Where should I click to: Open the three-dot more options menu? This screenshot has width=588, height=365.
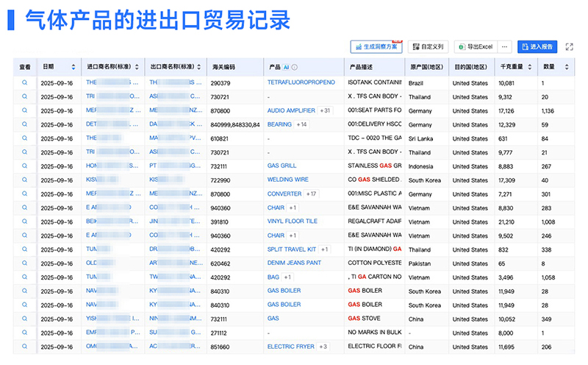coord(504,46)
